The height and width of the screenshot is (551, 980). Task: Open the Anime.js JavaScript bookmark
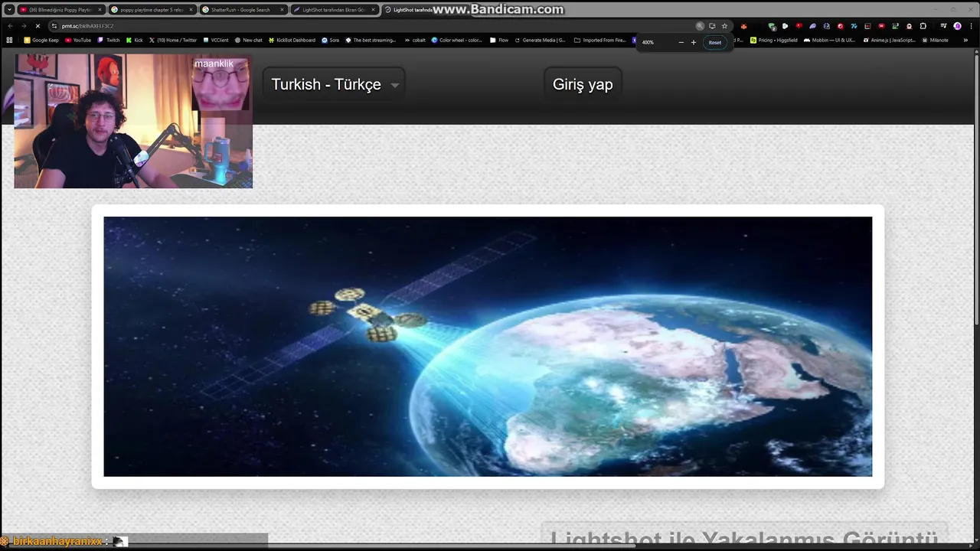coord(889,40)
